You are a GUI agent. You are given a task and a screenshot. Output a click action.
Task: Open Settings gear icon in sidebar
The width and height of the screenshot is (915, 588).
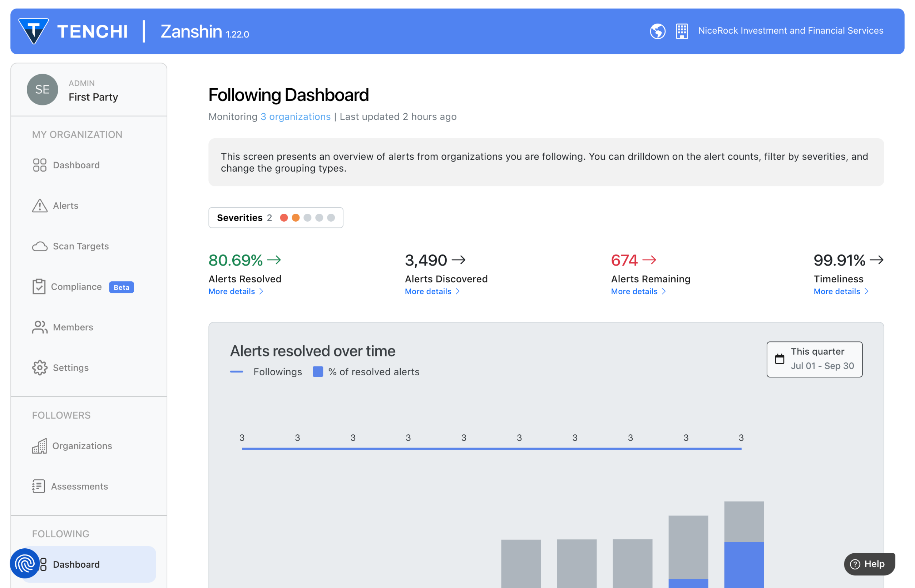[40, 368]
